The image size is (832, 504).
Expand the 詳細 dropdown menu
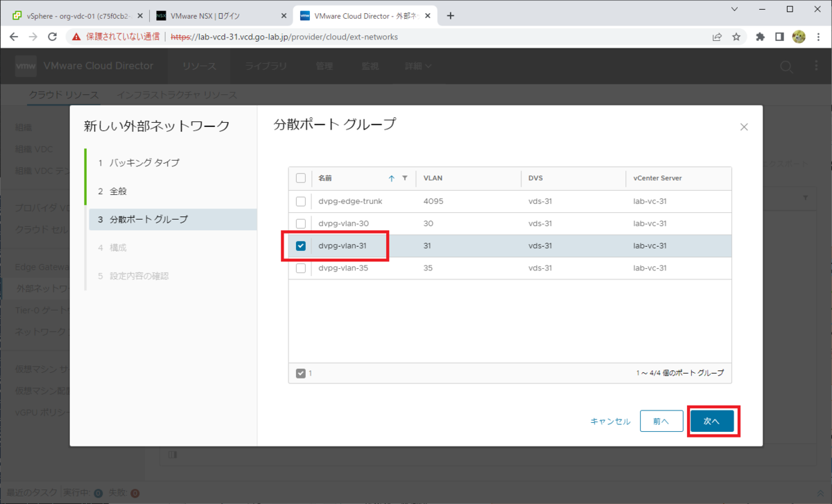tap(419, 67)
